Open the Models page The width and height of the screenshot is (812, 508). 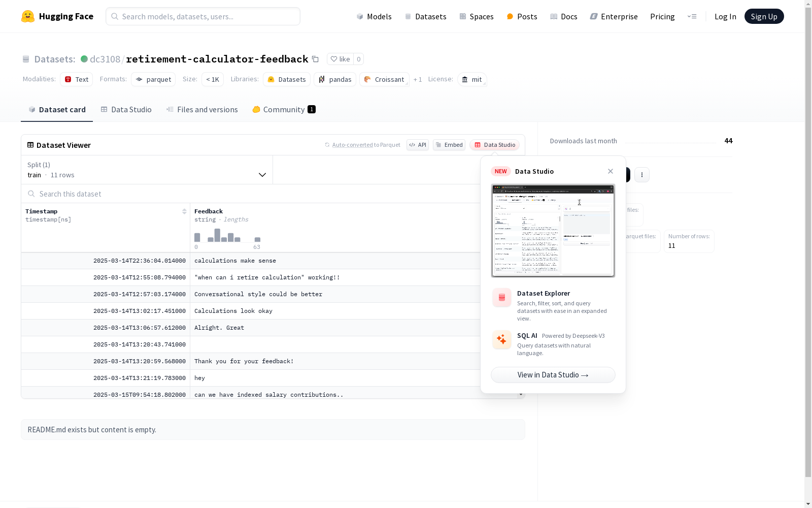[x=374, y=16]
